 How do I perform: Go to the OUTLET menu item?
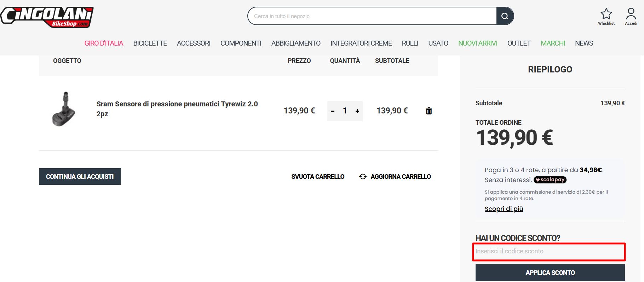[x=519, y=43]
